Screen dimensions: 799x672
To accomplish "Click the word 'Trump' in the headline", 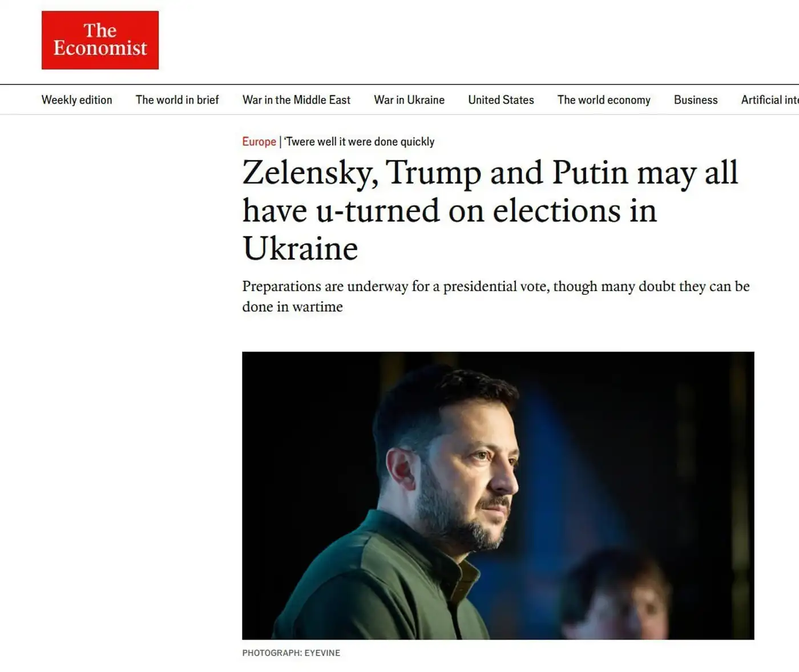I will point(434,172).
